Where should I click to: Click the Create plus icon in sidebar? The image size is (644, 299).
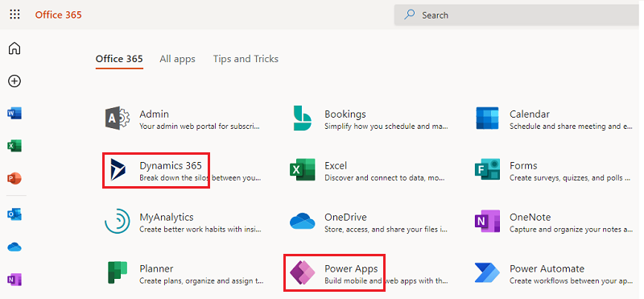[x=14, y=81]
